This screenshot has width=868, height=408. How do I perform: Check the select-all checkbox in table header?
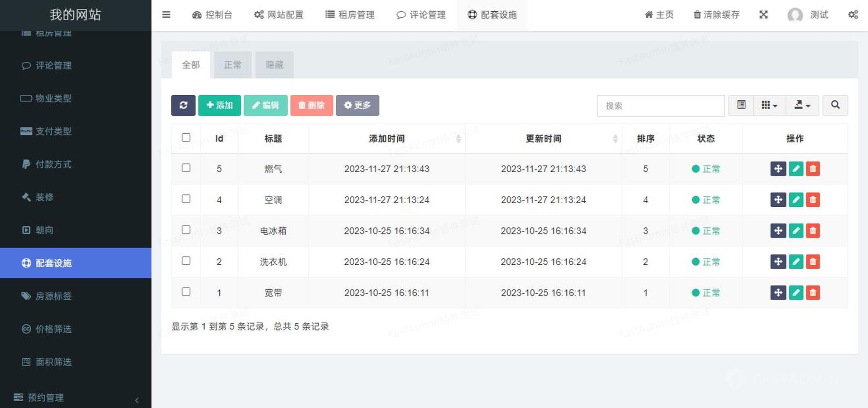pos(186,137)
